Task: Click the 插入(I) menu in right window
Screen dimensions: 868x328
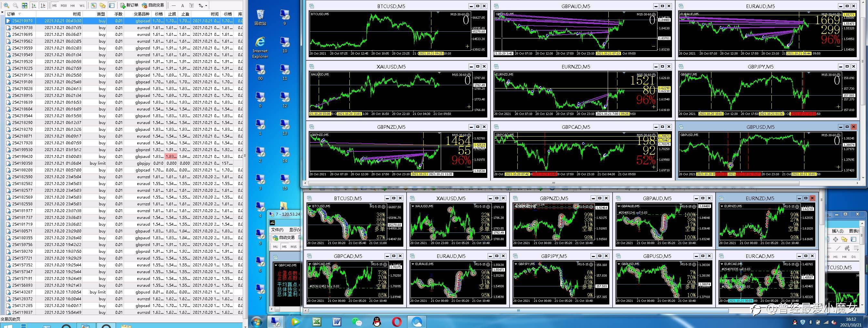Action: pyautogui.click(x=837, y=231)
